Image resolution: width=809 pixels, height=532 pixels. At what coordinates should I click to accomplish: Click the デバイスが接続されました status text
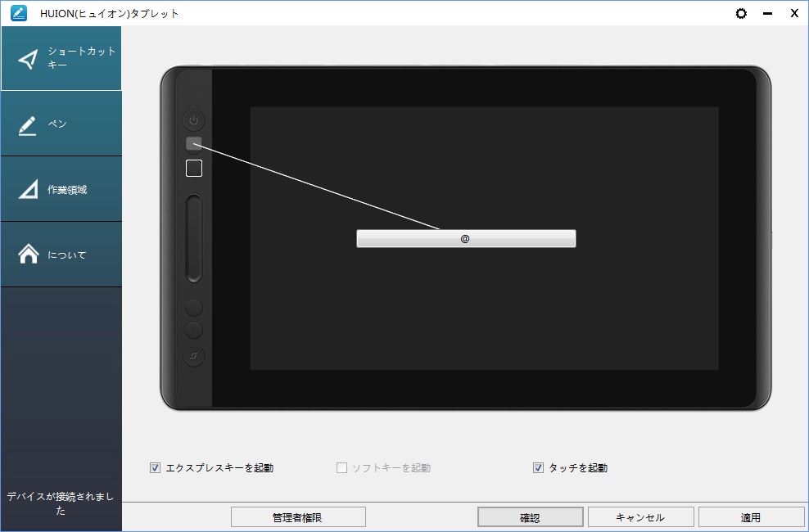(61, 503)
